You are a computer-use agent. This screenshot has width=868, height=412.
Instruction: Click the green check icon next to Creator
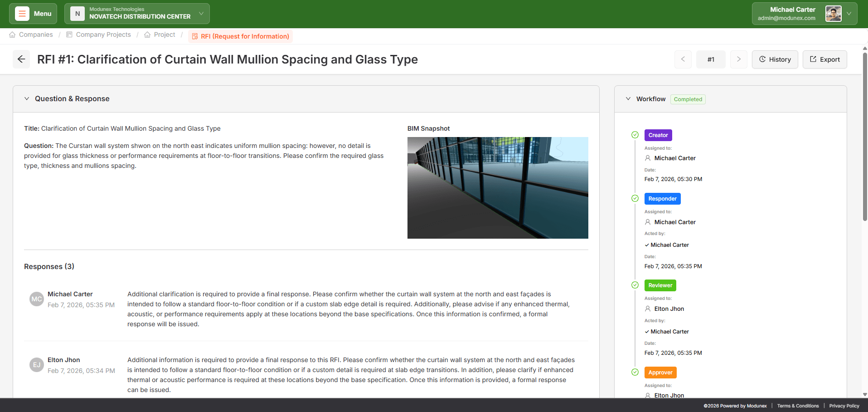[x=635, y=135]
